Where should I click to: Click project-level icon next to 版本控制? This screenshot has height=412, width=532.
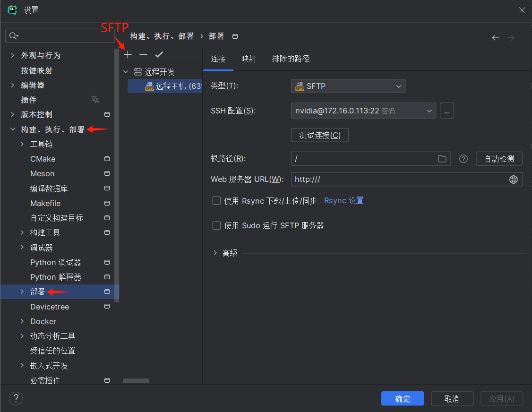coord(107,114)
